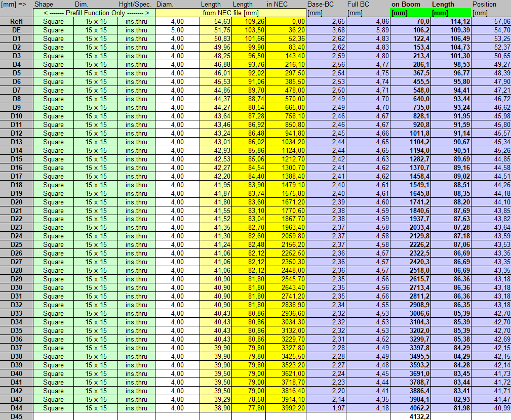
Task: Click the 15 x 15 cell in the D30 row
Action: tap(96, 288)
